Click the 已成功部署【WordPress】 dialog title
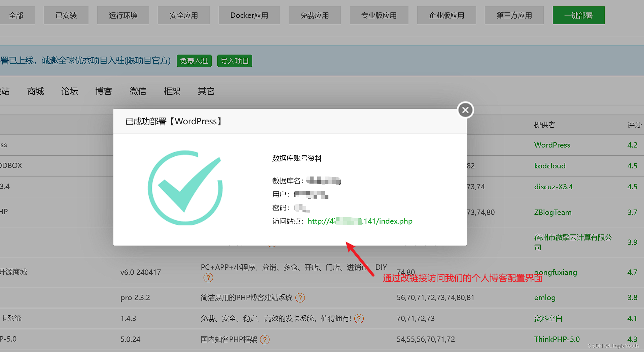Image resolution: width=644 pixels, height=352 pixels. 174,121
